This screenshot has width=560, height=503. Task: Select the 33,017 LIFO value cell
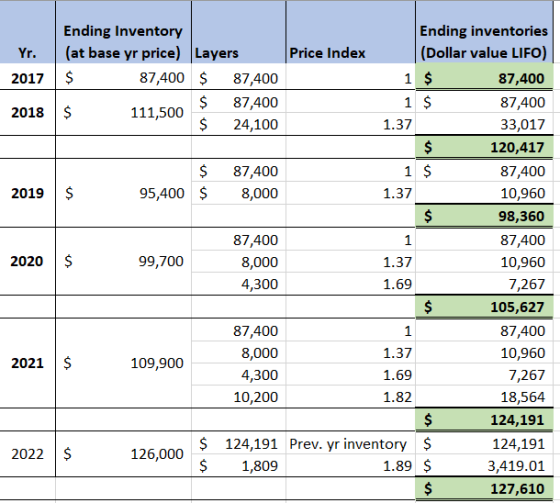(484, 124)
